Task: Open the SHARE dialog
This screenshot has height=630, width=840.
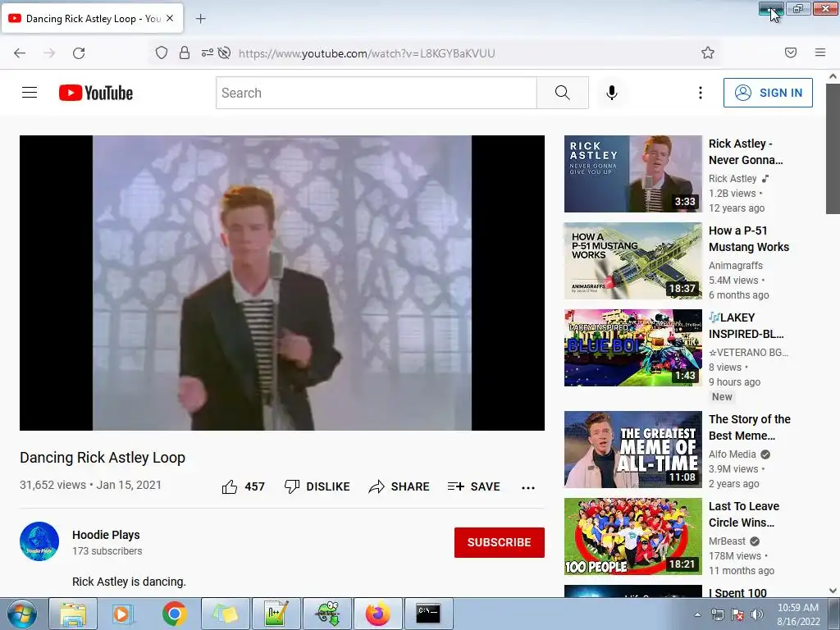Action: [x=399, y=486]
